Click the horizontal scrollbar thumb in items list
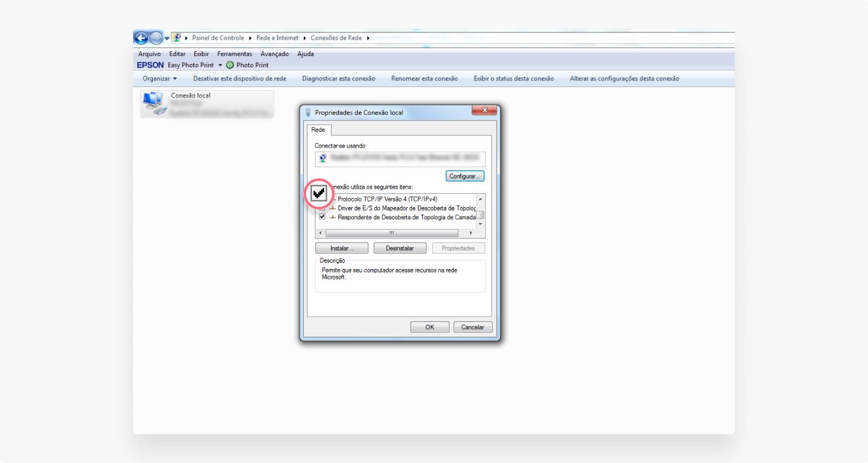The height and width of the screenshot is (463, 868). 392,233
